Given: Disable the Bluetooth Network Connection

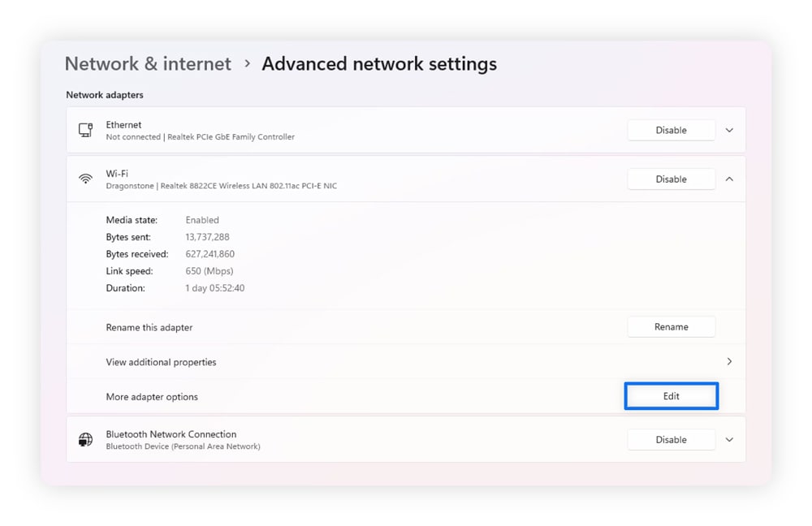Looking at the screenshot, I should coord(671,439).
